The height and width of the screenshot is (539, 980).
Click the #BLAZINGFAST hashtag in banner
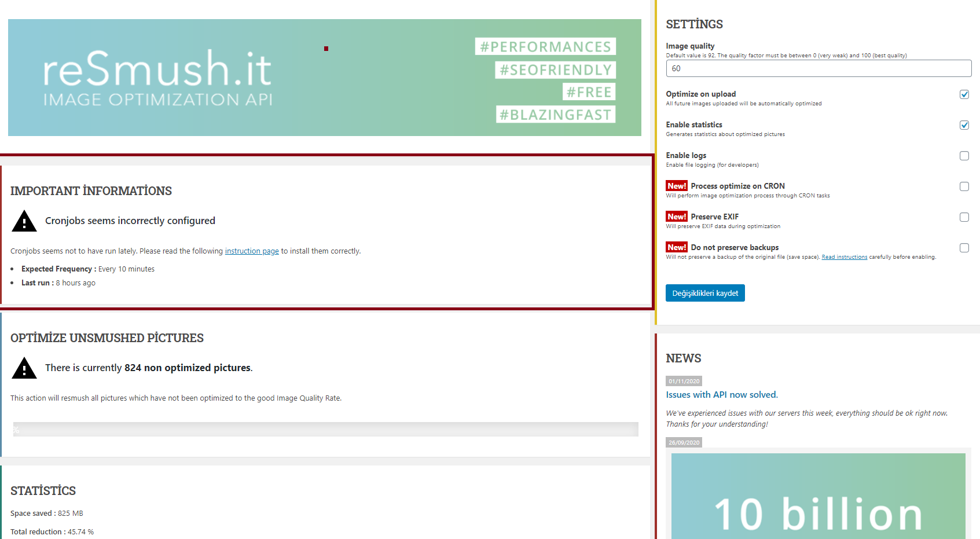tap(556, 115)
